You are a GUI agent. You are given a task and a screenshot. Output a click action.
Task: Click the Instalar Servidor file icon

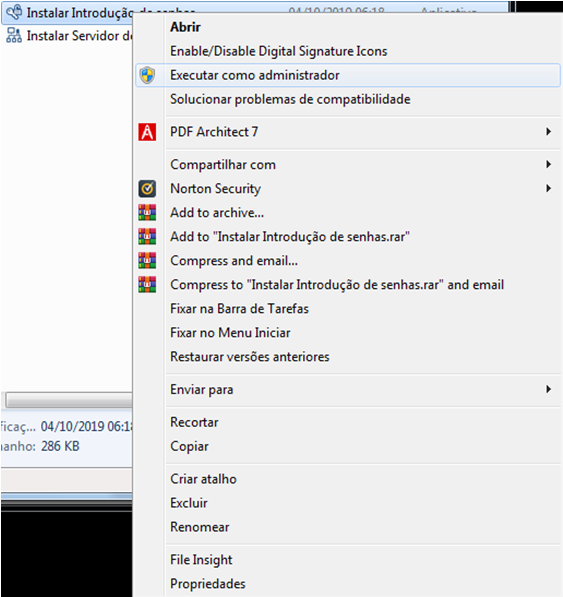point(14,35)
